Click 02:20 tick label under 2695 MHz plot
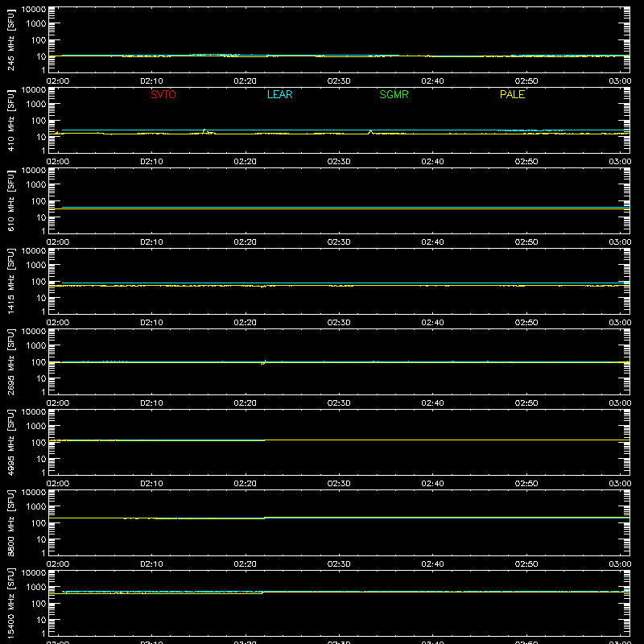 pos(246,403)
